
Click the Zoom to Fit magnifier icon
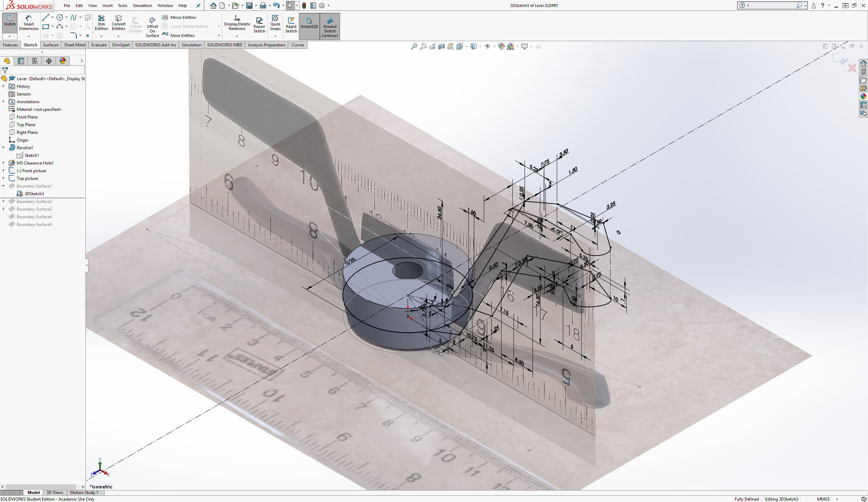414,46
